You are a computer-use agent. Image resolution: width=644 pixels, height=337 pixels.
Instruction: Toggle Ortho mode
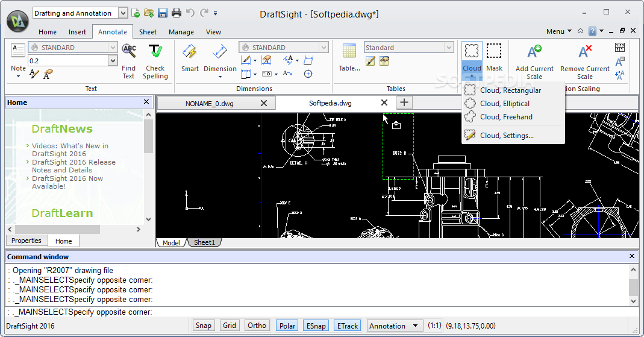257,326
